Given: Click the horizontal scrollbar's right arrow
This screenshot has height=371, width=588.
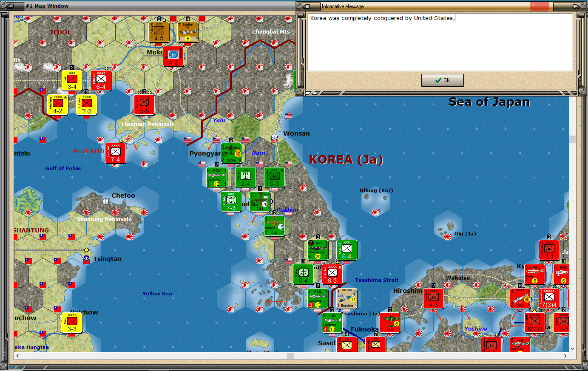Looking at the screenshot, I should pyautogui.click(x=565, y=356).
